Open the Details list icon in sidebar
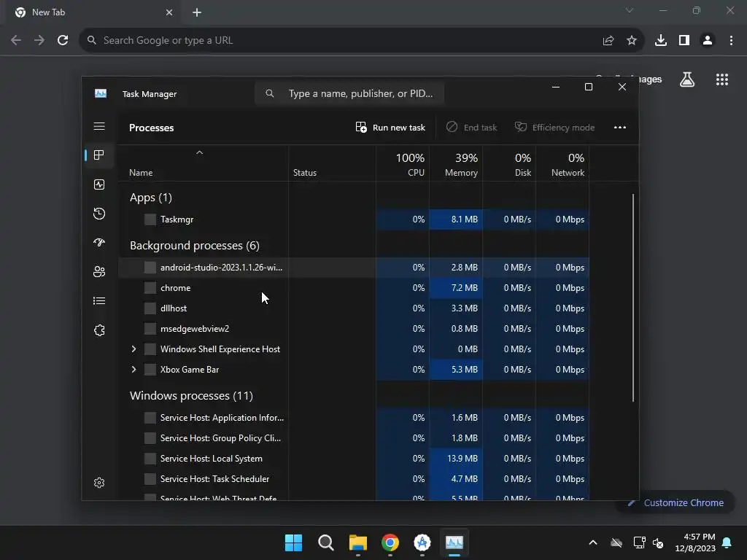Screen dimensions: 747x560 (x=99, y=301)
